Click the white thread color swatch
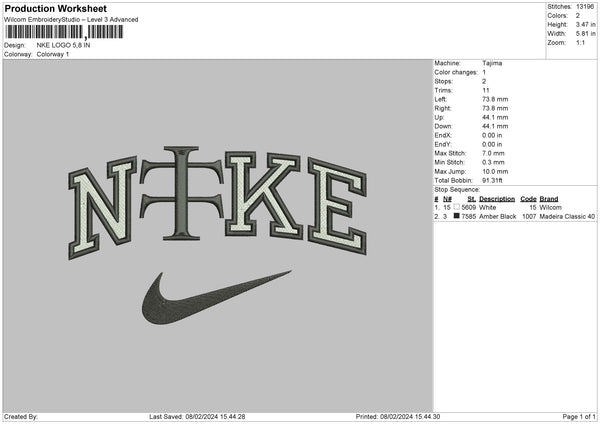The width and height of the screenshot is (600, 424). tap(456, 207)
